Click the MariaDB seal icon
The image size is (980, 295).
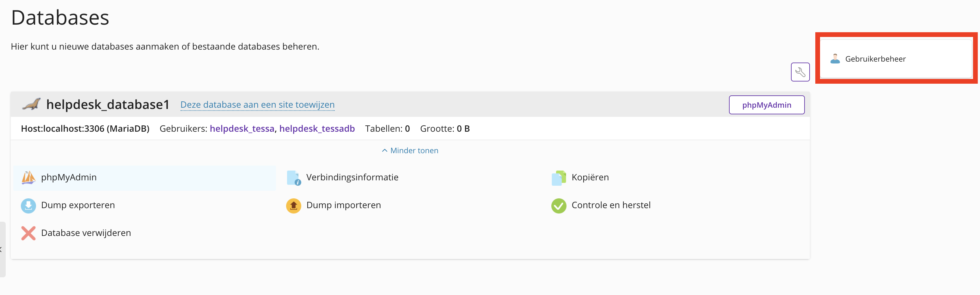coord(32,104)
